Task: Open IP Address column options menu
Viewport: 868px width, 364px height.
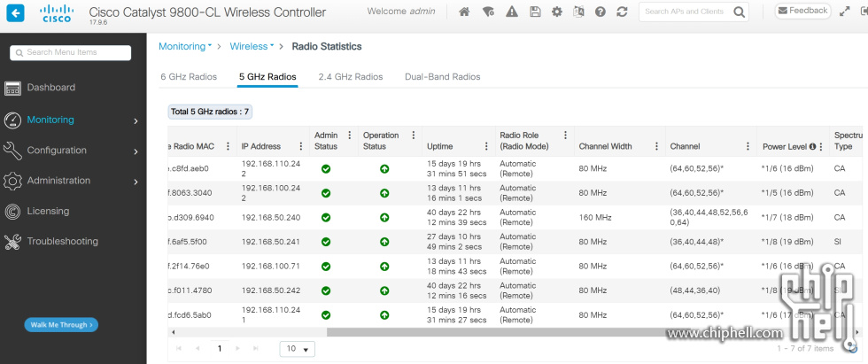Action: [x=300, y=147]
